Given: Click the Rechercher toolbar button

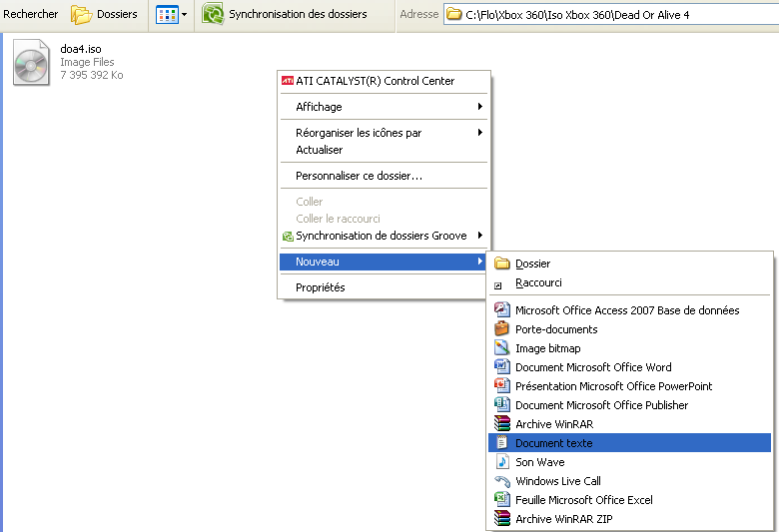Looking at the screenshot, I should coord(31,14).
